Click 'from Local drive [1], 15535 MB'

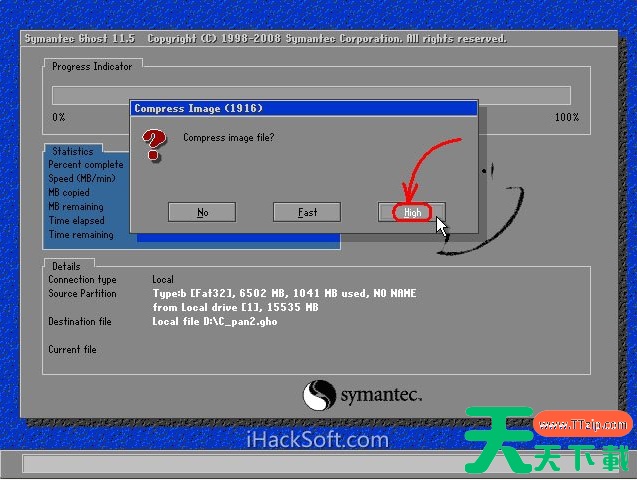(x=236, y=307)
